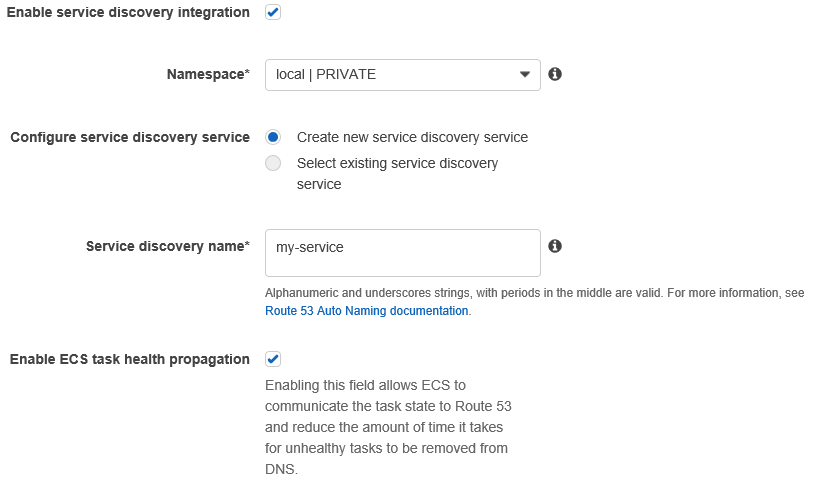This screenshot has height=488, width=813.
Task: Click the 'Namespace*' field label
Action: click(208, 75)
